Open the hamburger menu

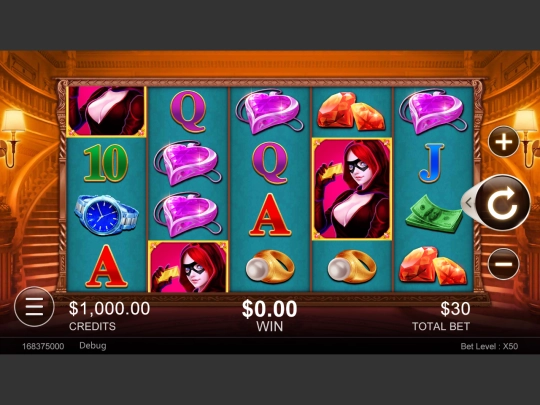[34, 307]
